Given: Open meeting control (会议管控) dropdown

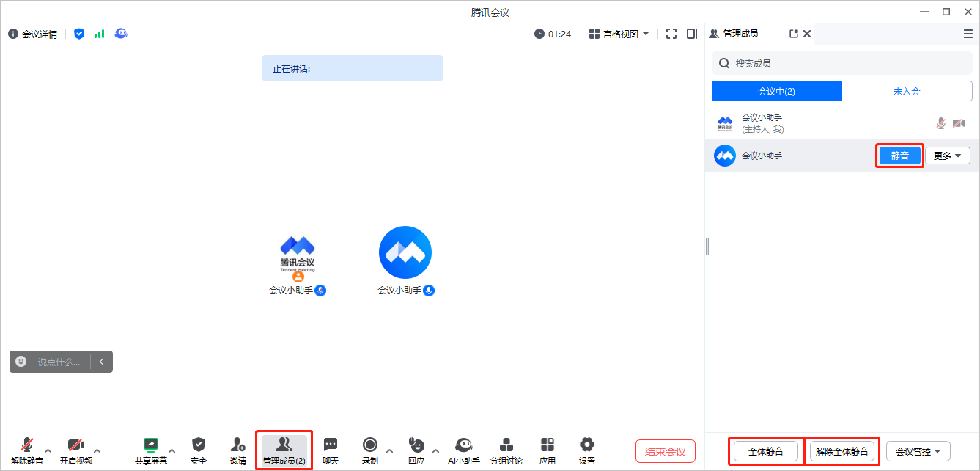Looking at the screenshot, I should pos(918,451).
